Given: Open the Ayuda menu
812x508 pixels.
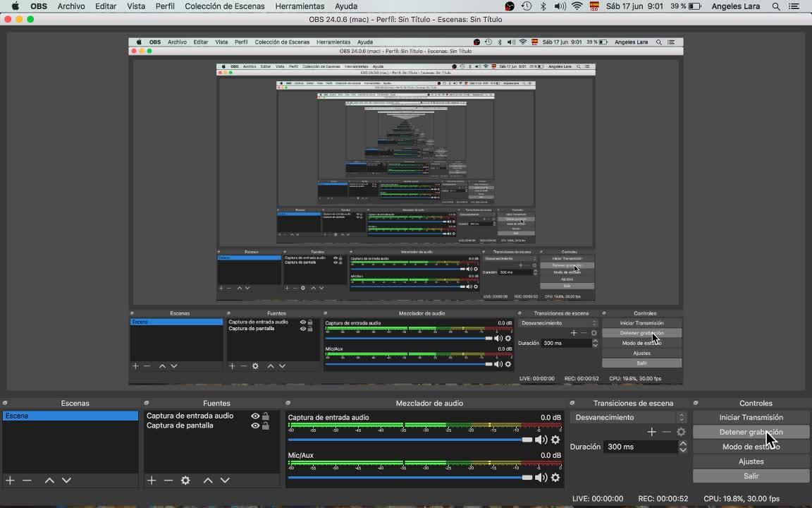Looking at the screenshot, I should click(x=346, y=6).
